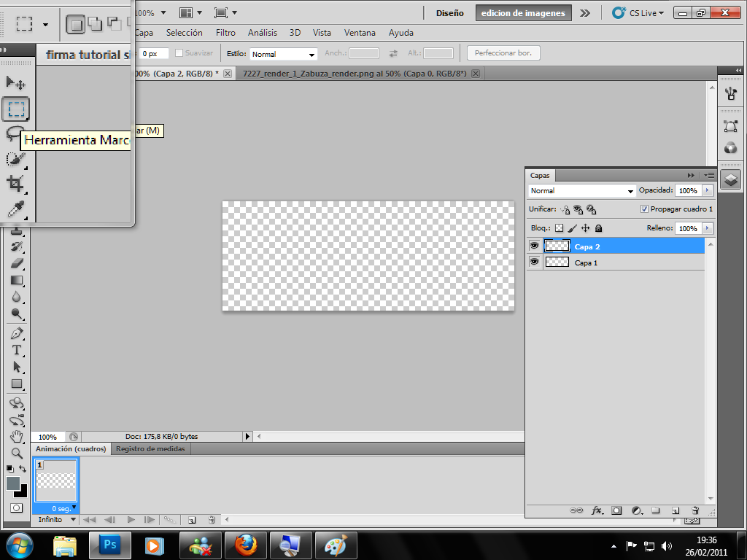Open the Opacidad slider arrow
The width and height of the screenshot is (747, 560).
708,190
